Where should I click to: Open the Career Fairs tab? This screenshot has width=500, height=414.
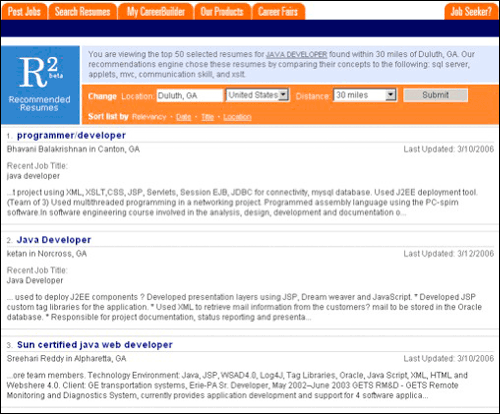click(278, 12)
